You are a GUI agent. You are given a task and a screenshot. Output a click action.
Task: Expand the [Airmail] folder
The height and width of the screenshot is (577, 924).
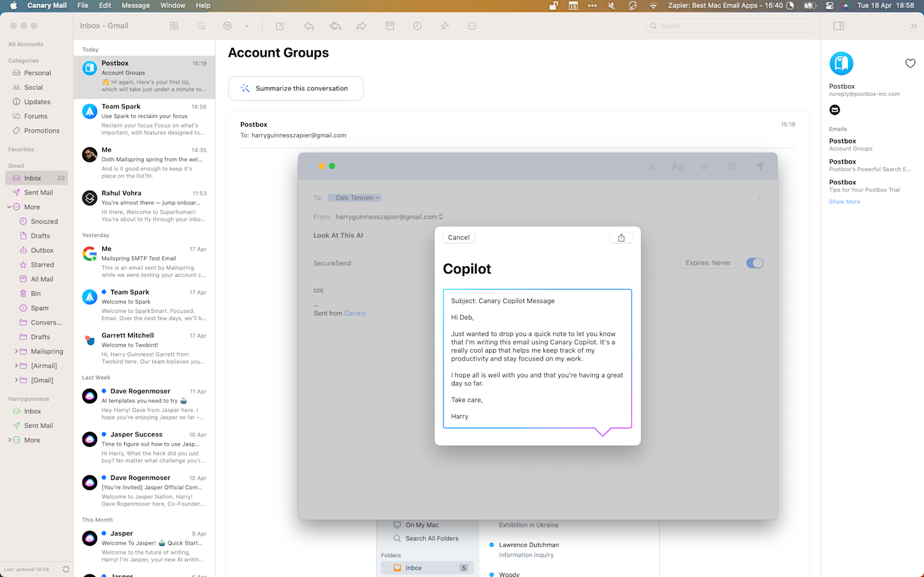pos(16,366)
